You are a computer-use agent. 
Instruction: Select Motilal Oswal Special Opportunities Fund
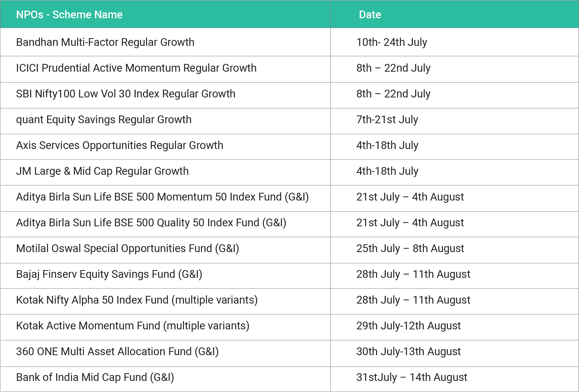coord(127,248)
